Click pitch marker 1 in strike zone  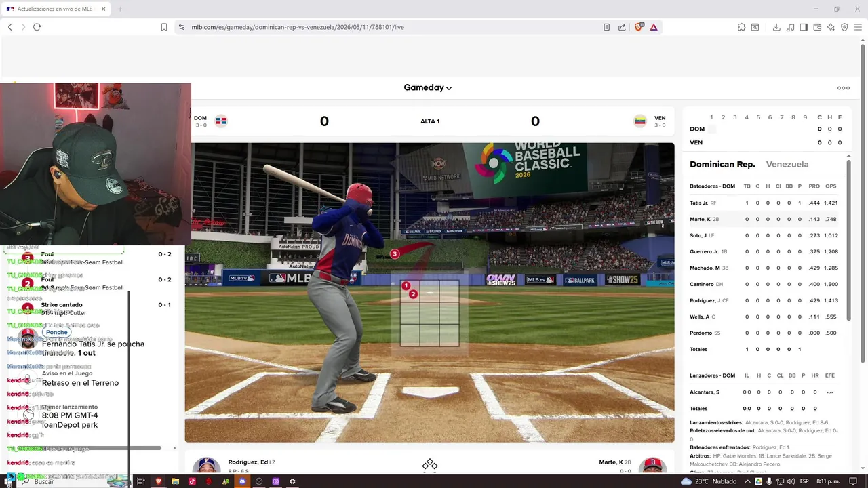(x=406, y=286)
